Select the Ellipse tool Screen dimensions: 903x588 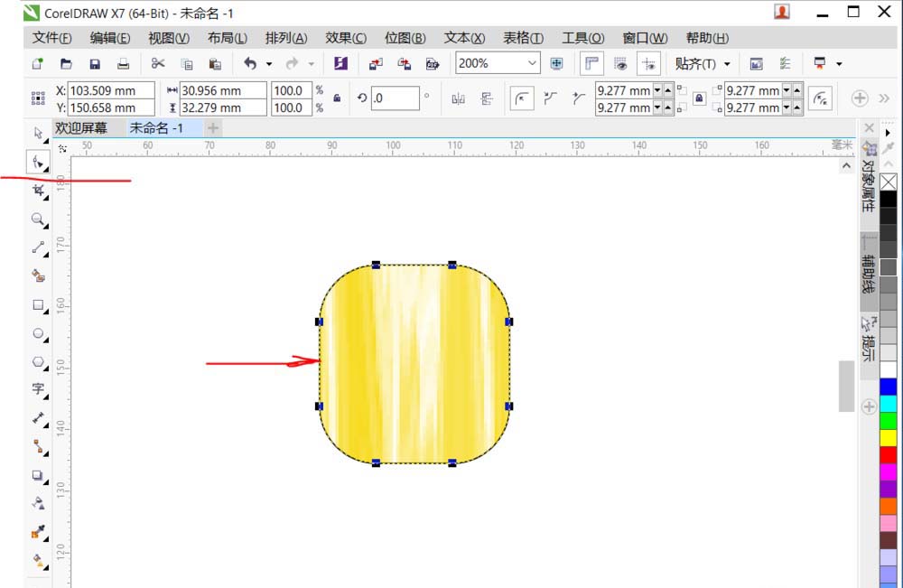38,333
